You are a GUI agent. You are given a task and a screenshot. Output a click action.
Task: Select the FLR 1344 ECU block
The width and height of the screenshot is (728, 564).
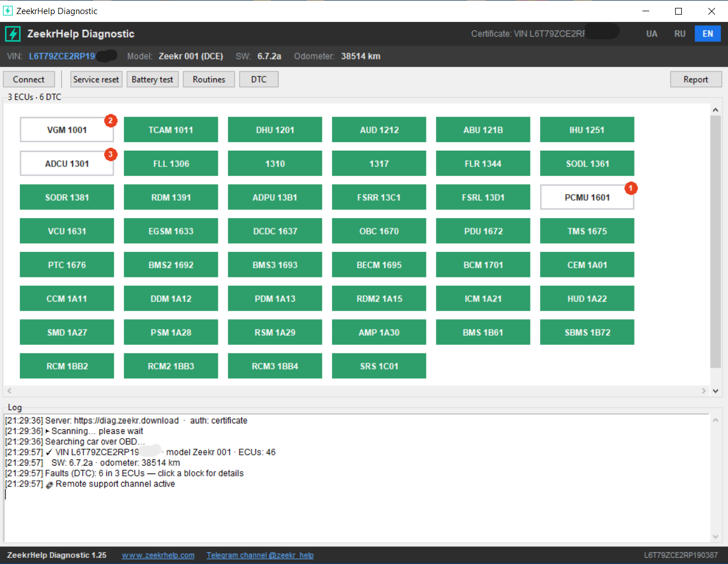point(483,164)
